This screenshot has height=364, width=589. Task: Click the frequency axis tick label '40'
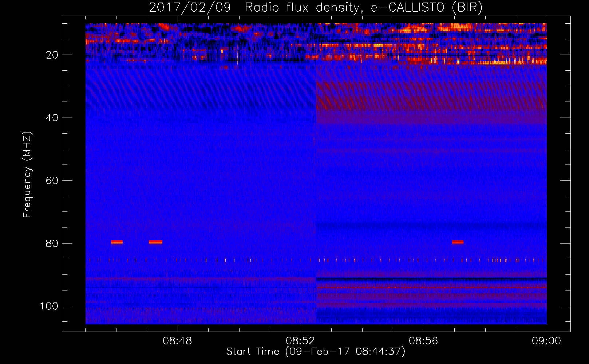click(52, 118)
